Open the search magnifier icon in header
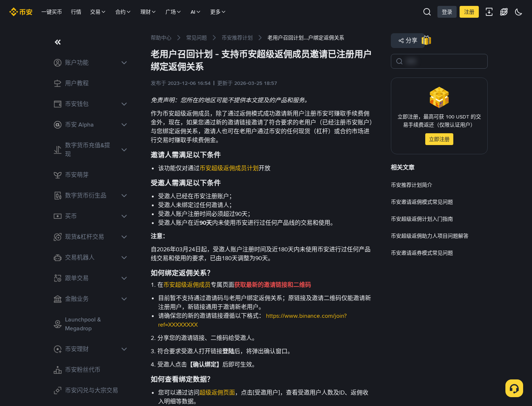532x406 pixels. (427, 12)
